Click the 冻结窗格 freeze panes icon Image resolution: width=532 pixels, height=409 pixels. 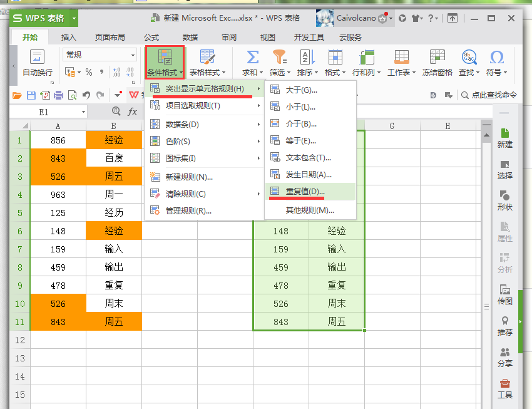click(437, 57)
